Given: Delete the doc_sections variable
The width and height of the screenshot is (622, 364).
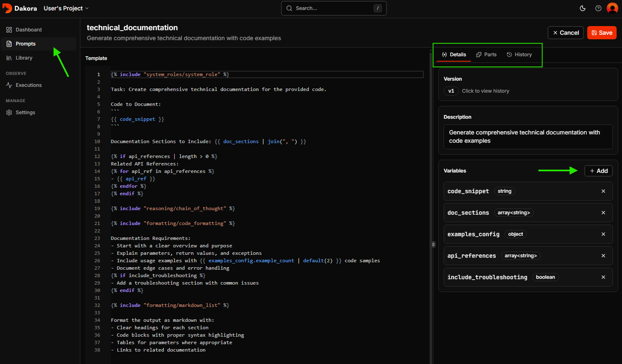Looking at the screenshot, I should pos(603,213).
